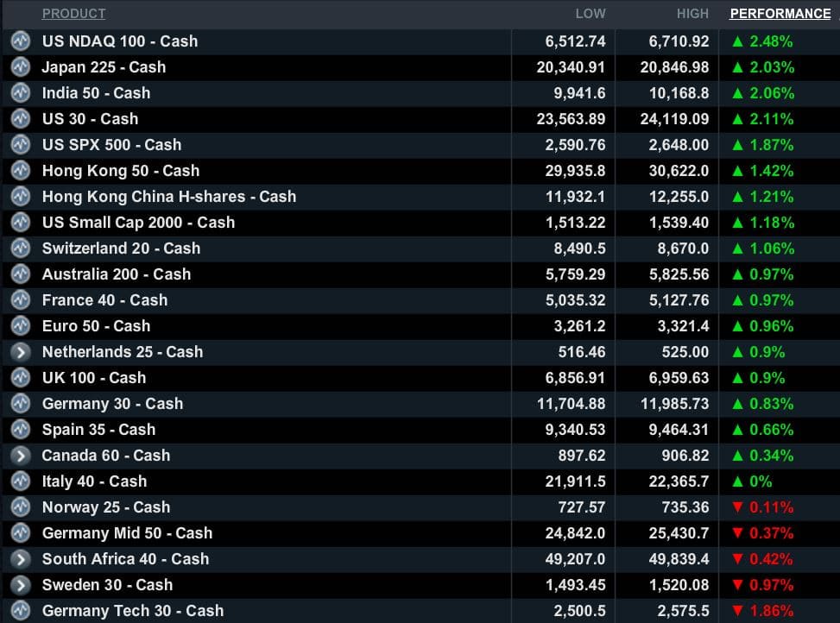The image size is (840, 623).
Task: Open the Germany Tech 30 chart icon
Action: coord(21,611)
